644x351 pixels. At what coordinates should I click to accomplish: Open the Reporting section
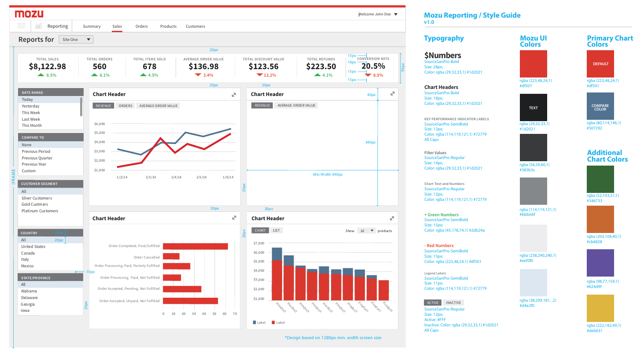click(58, 26)
